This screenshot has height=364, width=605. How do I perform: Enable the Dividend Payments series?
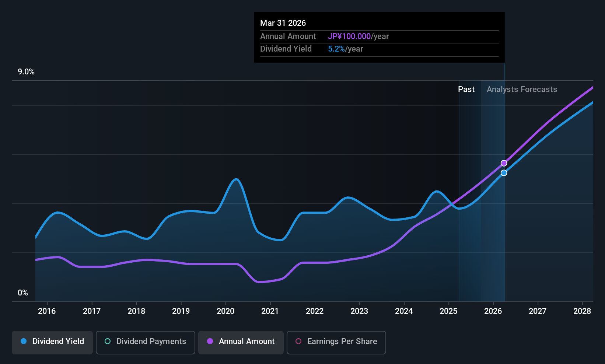tap(146, 343)
